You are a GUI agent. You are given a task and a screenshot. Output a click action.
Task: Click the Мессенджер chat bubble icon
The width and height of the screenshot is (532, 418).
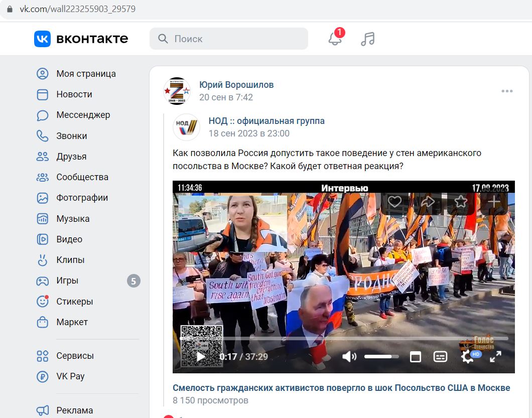click(43, 115)
